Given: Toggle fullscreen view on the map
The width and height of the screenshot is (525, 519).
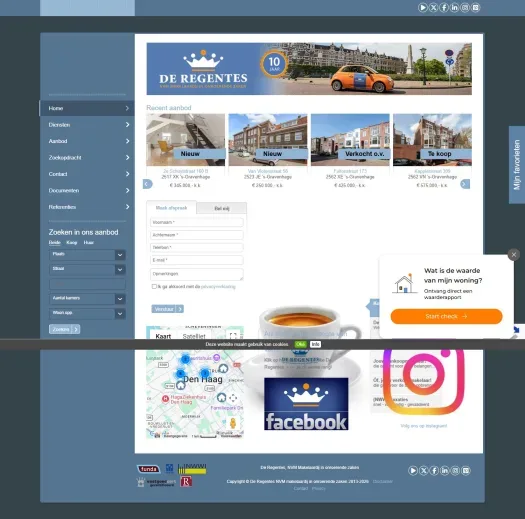Looking at the screenshot, I should (233, 335).
